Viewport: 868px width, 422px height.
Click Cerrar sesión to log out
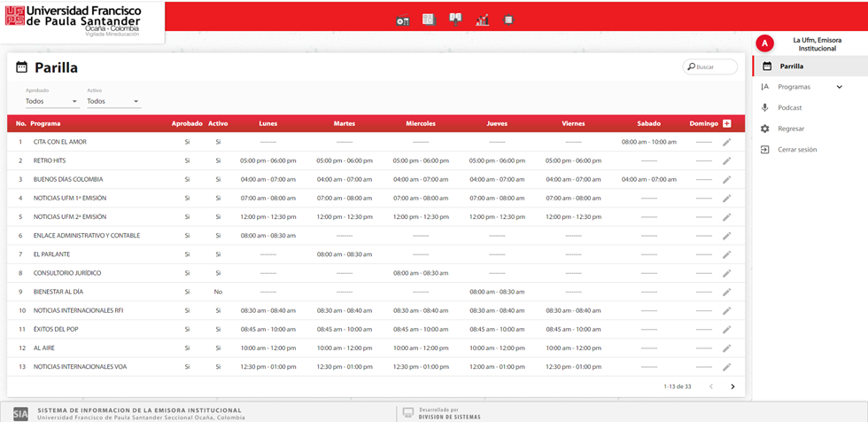tap(797, 150)
